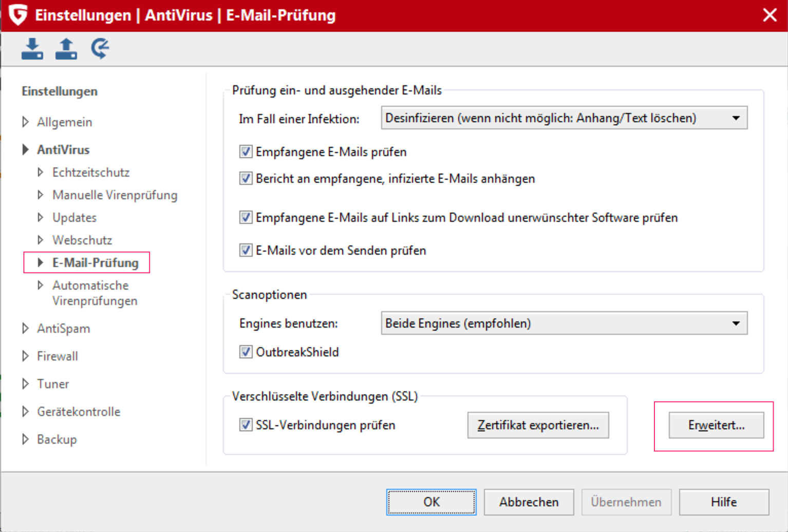Click the Verschlüsselte Verbindungen (SSL) label
Image resolution: width=788 pixels, height=532 pixels.
coord(325,396)
